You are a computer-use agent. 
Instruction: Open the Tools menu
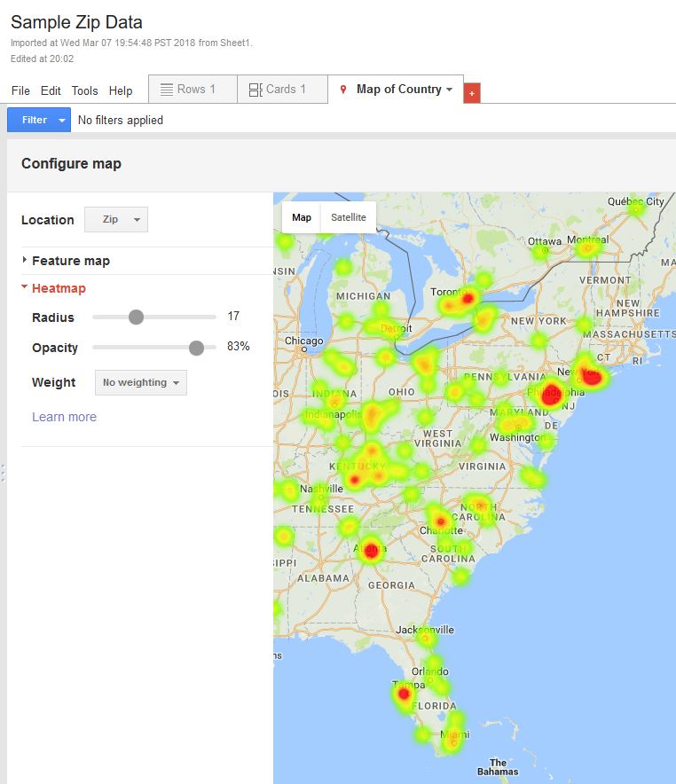pos(84,90)
